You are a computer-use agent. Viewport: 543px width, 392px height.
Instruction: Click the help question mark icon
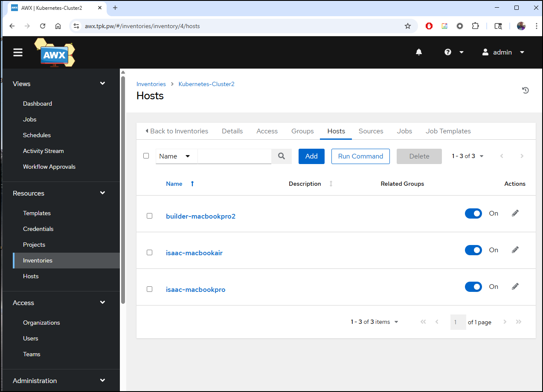click(448, 52)
